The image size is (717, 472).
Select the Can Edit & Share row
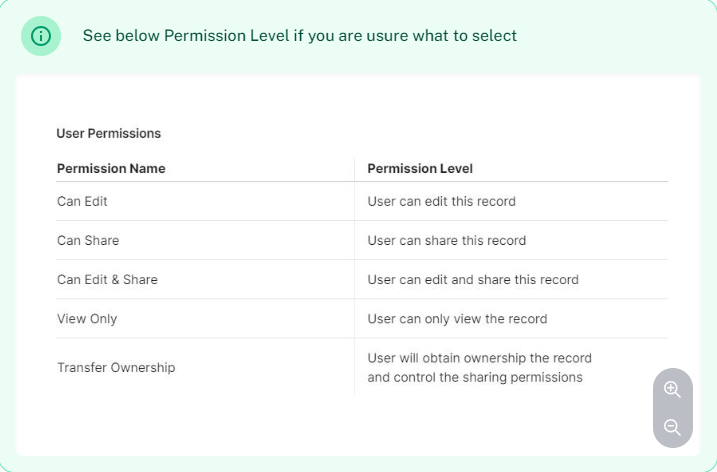coord(362,279)
